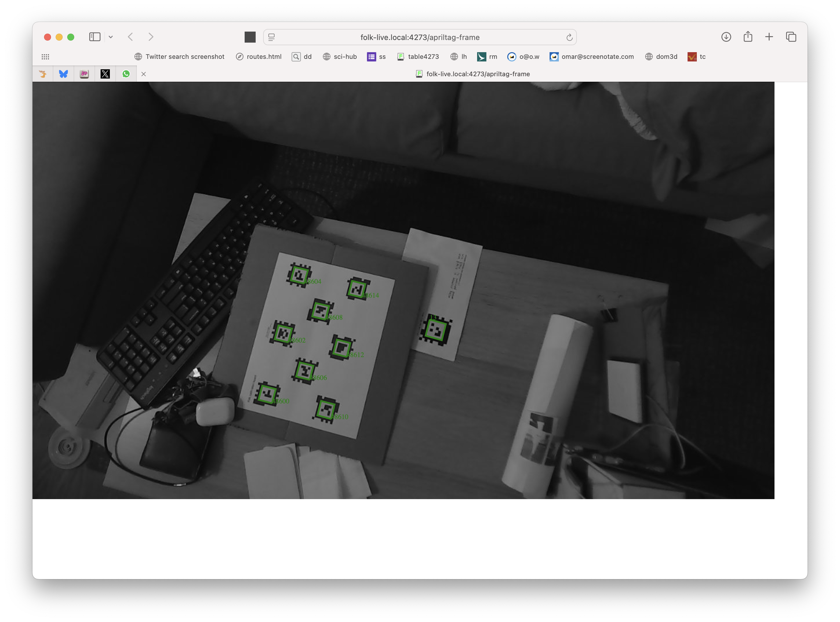Click the forward navigation arrow
840x622 pixels.
click(x=151, y=37)
